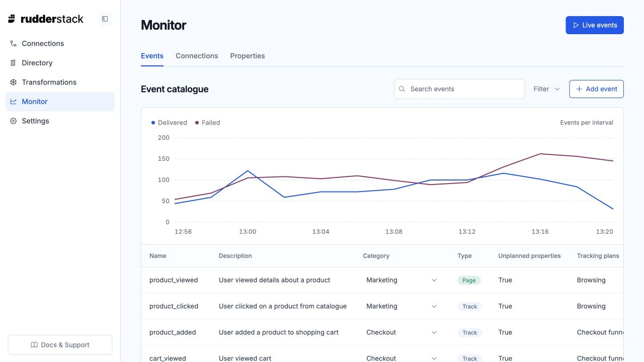This screenshot has height=362, width=644.
Task: Click the Events per interval label
Action: 587,123
